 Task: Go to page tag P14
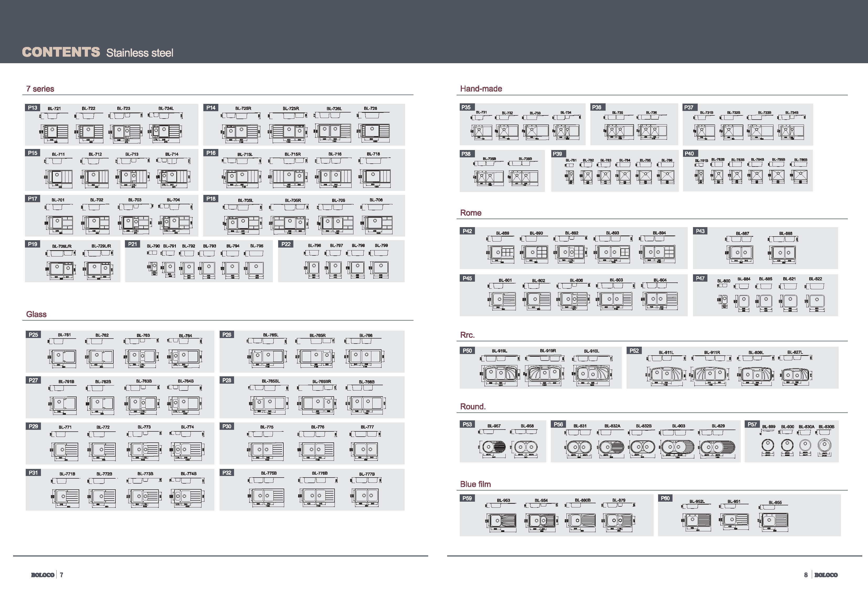pos(211,108)
